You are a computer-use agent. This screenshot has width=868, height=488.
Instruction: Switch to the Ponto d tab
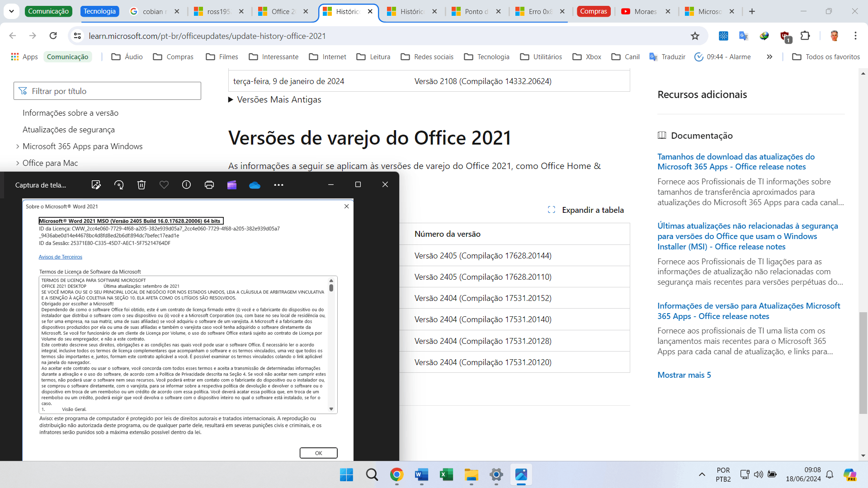pyautogui.click(x=476, y=11)
